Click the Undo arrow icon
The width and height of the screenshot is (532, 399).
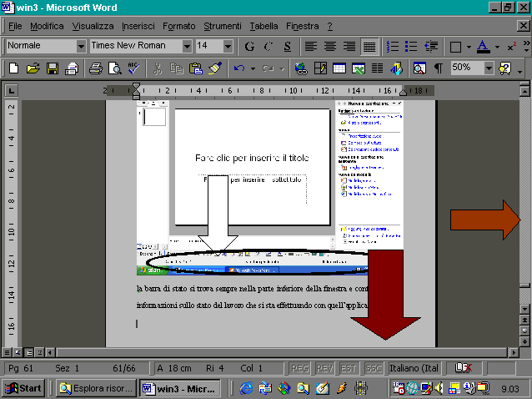[x=239, y=68]
